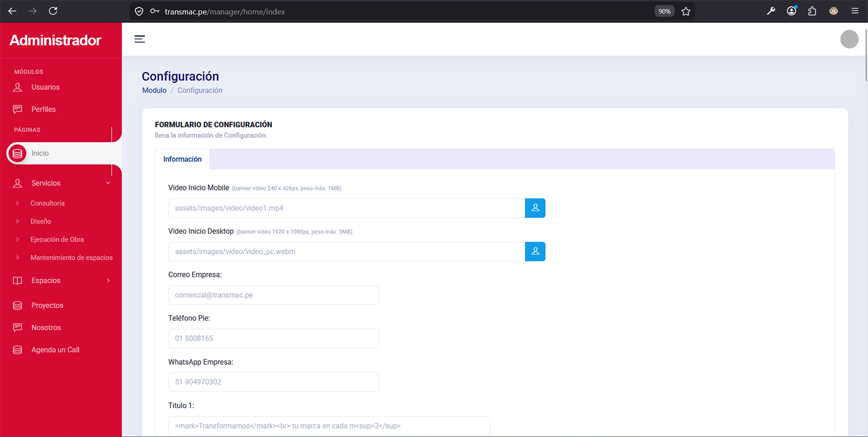Toggle the sidebar with the hamburger icon
This screenshot has width=868, height=437.
pyautogui.click(x=139, y=39)
